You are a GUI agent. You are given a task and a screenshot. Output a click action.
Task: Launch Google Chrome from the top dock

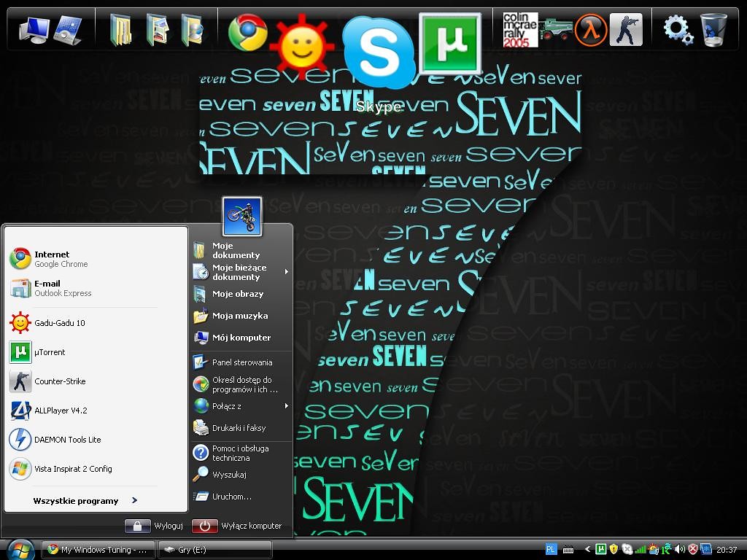point(247,32)
